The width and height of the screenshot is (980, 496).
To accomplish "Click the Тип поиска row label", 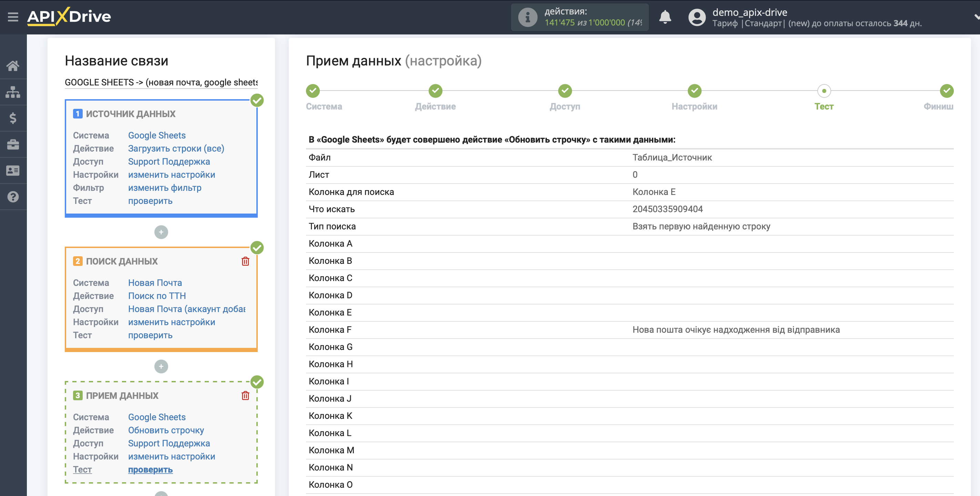I will pos(332,226).
